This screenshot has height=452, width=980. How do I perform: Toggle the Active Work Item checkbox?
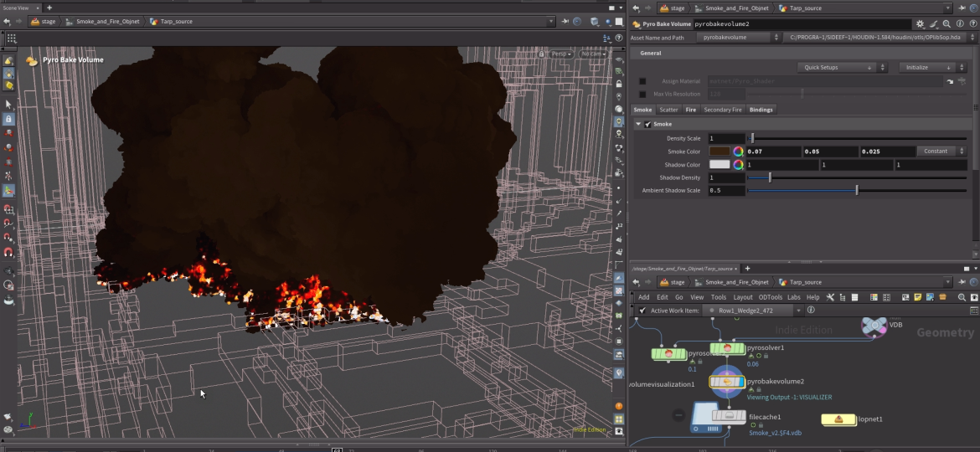[642, 311]
